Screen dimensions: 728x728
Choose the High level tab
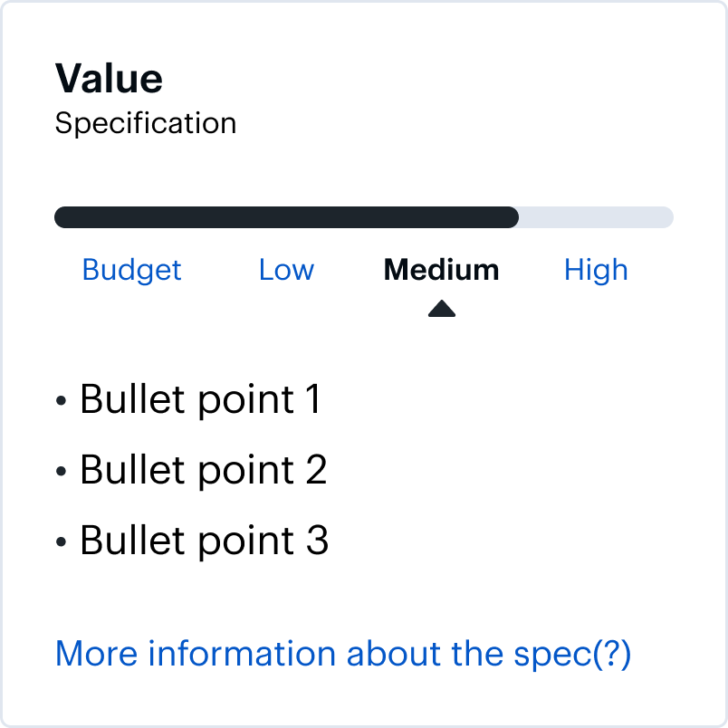tap(596, 270)
